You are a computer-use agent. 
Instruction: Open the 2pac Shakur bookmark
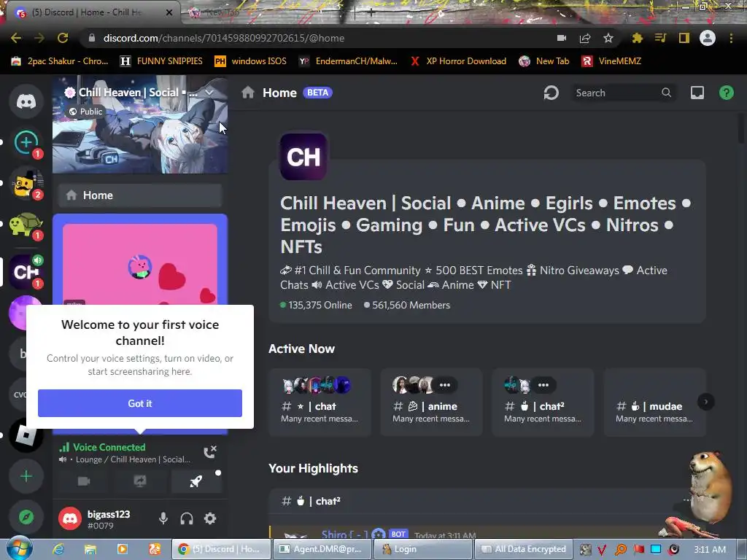coord(60,61)
